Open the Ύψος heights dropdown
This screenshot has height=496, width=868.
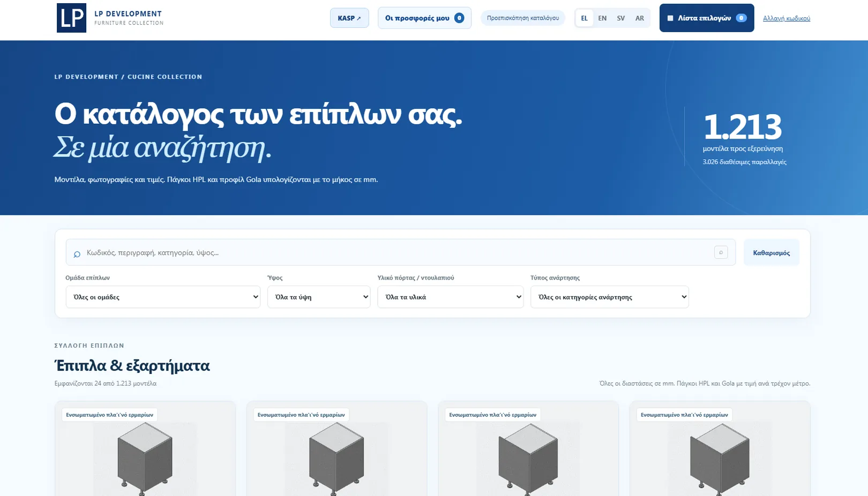[x=319, y=297]
